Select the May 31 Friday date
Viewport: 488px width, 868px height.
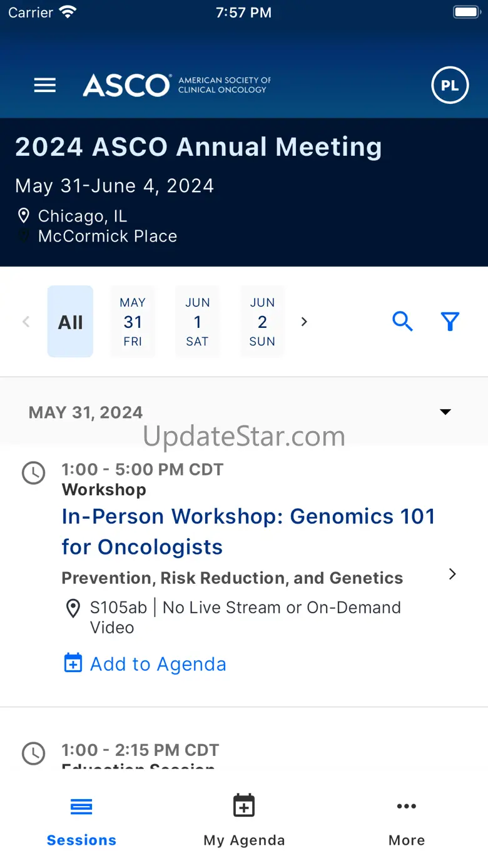[x=133, y=322]
